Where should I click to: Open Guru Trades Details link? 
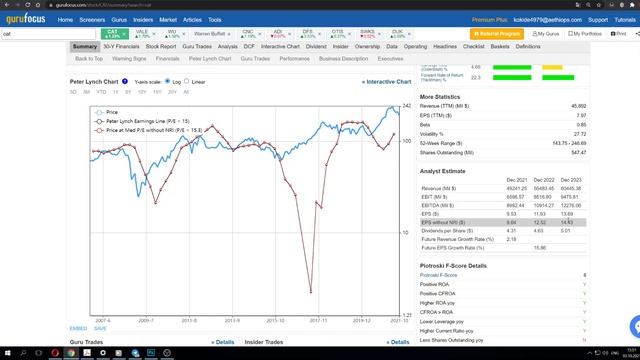(x=223, y=342)
